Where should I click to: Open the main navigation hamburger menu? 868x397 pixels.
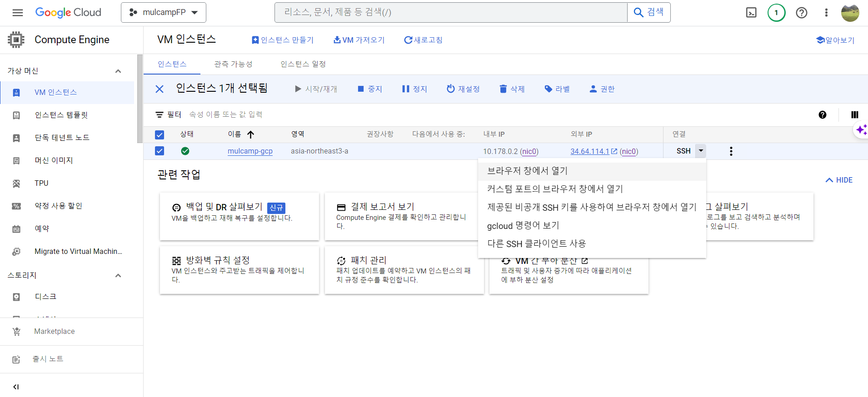pyautogui.click(x=18, y=13)
